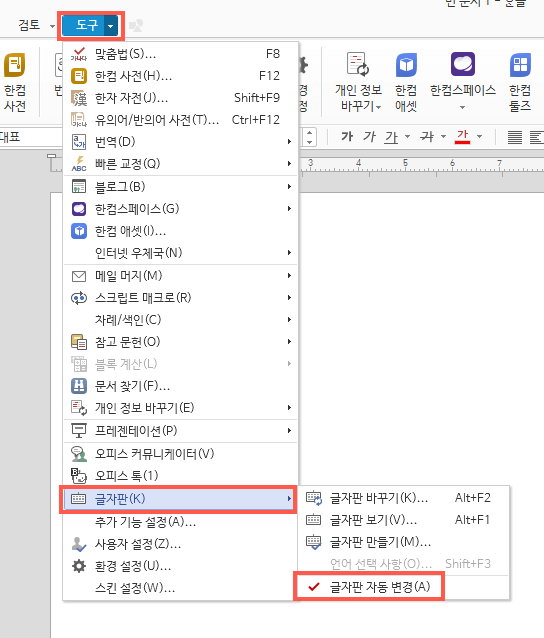Expand 참고 문헌(O) submenu arrow
Image resolution: width=544 pixels, height=638 pixels.
click(289, 342)
